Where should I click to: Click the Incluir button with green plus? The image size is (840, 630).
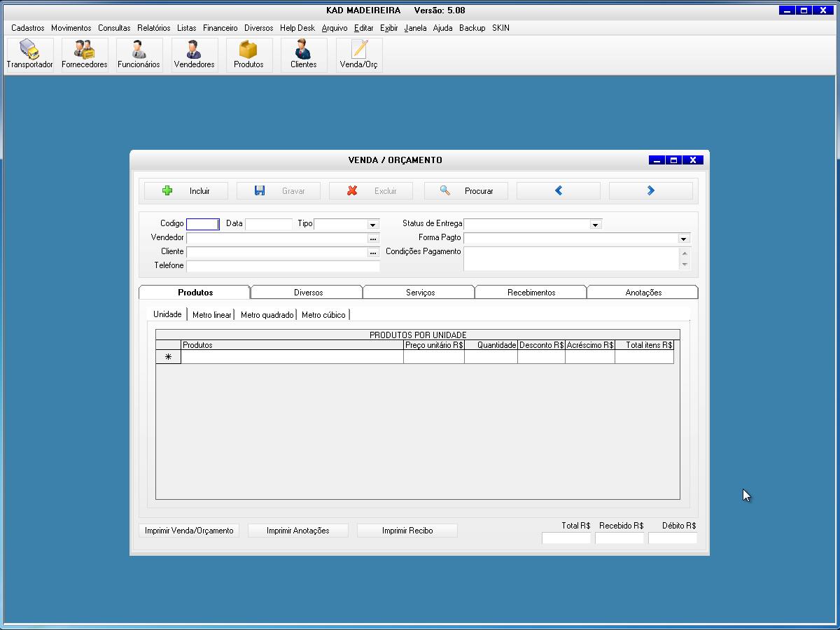coord(186,190)
